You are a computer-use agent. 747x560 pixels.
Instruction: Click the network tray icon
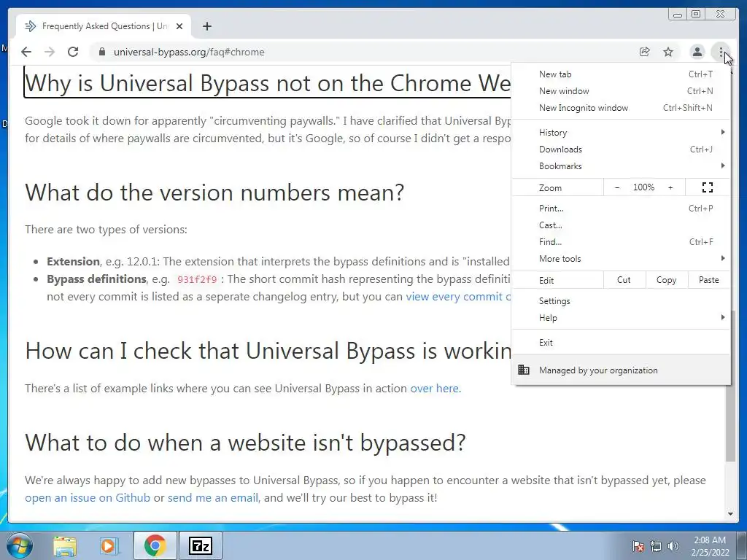point(656,546)
